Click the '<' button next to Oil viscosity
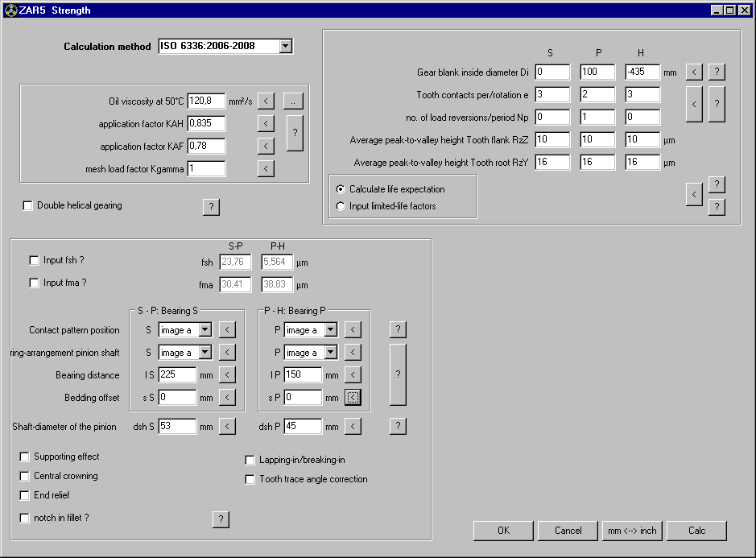Image resolution: width=756 pixels, height=558 pixels. (266, 101)
